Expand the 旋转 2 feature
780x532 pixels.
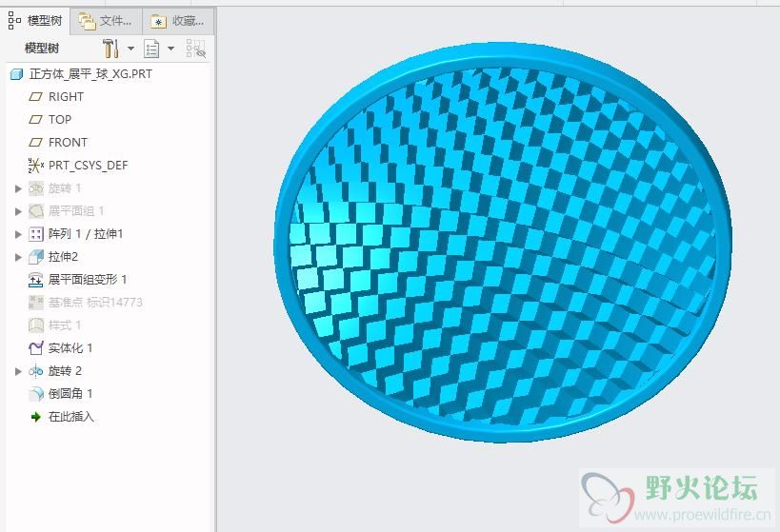point(18,371)
